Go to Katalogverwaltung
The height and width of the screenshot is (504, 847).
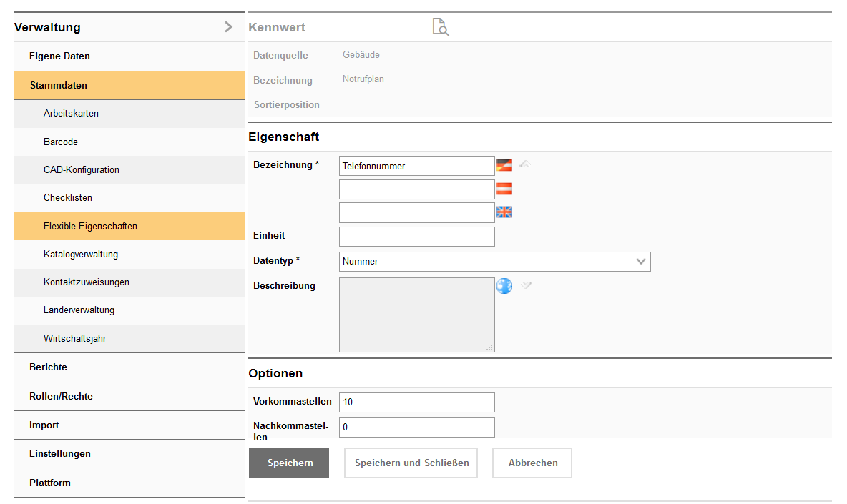(x=81, y=254)
